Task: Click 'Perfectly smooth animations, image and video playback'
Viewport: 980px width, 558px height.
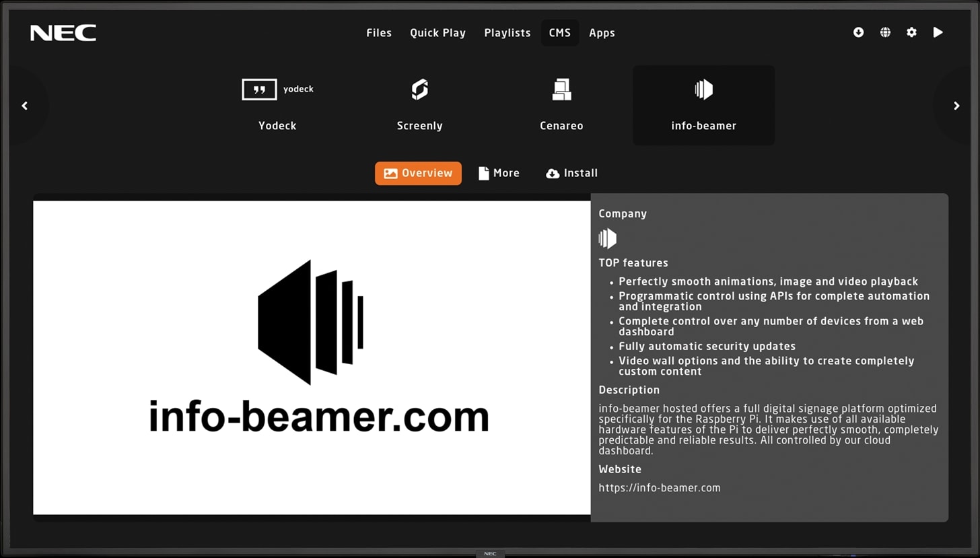Action: pyautogui.click(x=768, y=281)
